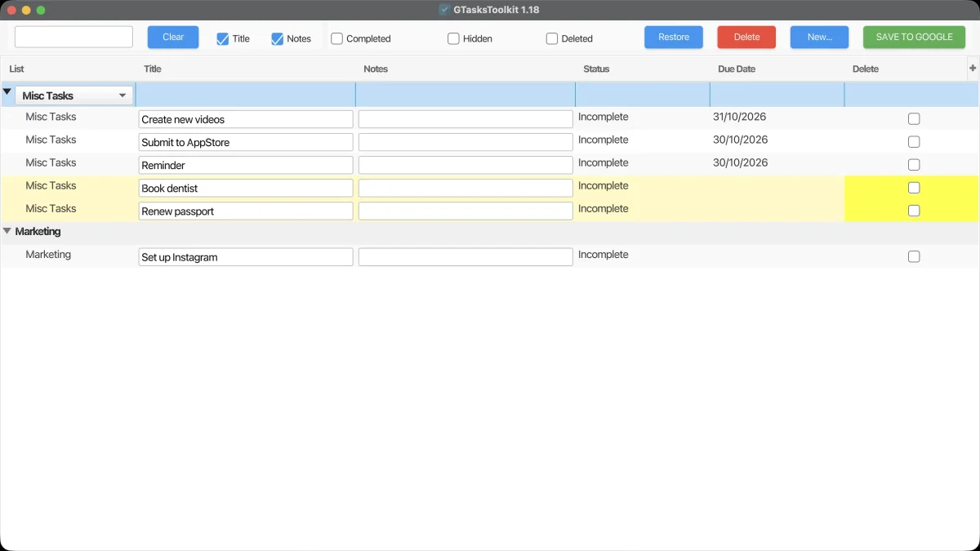The height and width of the screenshot is (551, 980).
Task: Check delete box for Reminder task
Action: click(914, 165)
